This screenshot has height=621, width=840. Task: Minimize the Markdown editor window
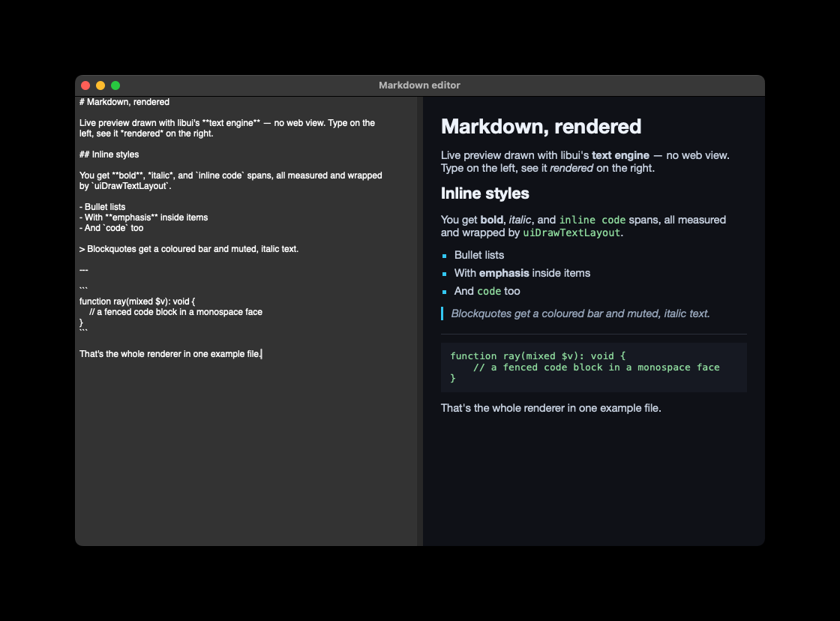100,85
